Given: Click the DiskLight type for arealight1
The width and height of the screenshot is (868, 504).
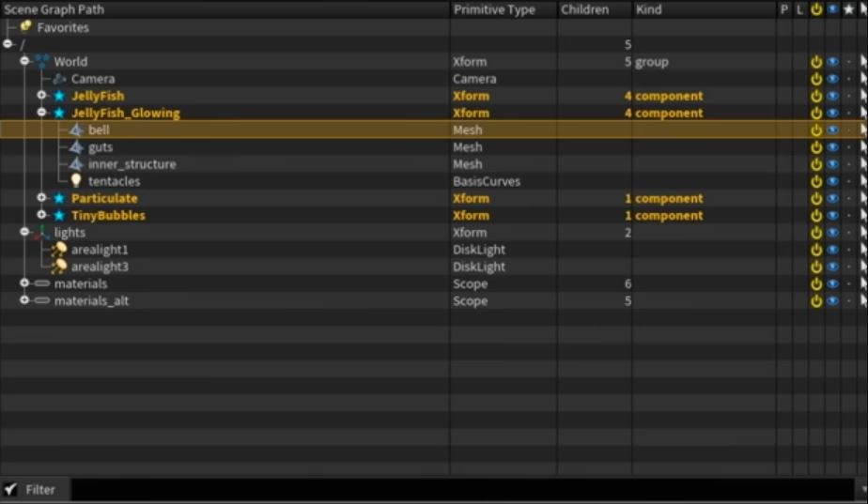Looking at the screenshot, I should tap(479, 250).
